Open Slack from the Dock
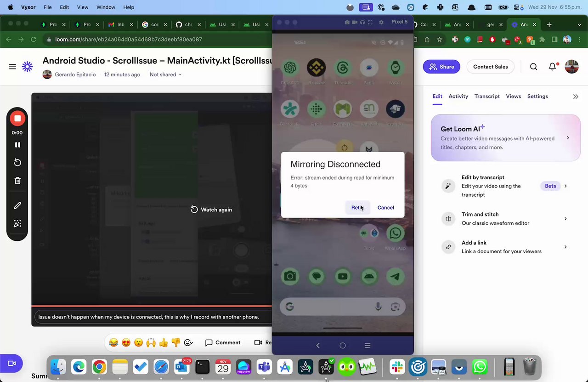 [397, 367]
